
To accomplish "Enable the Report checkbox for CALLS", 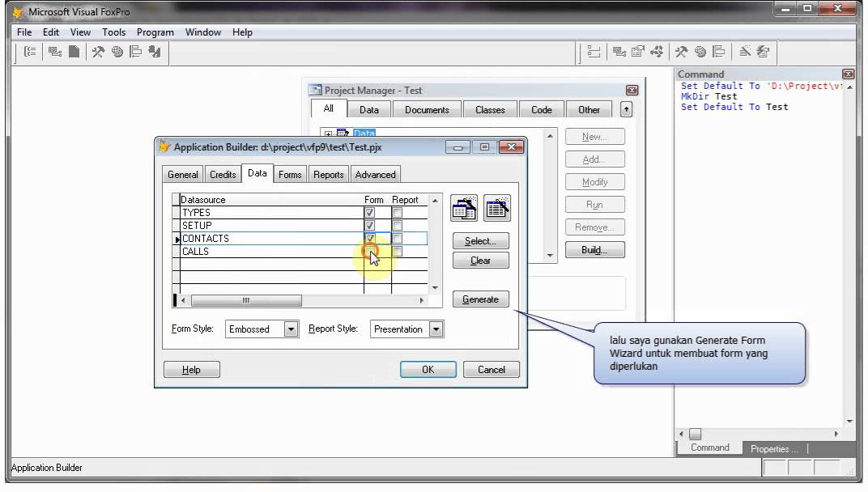I will click(397, 251).
